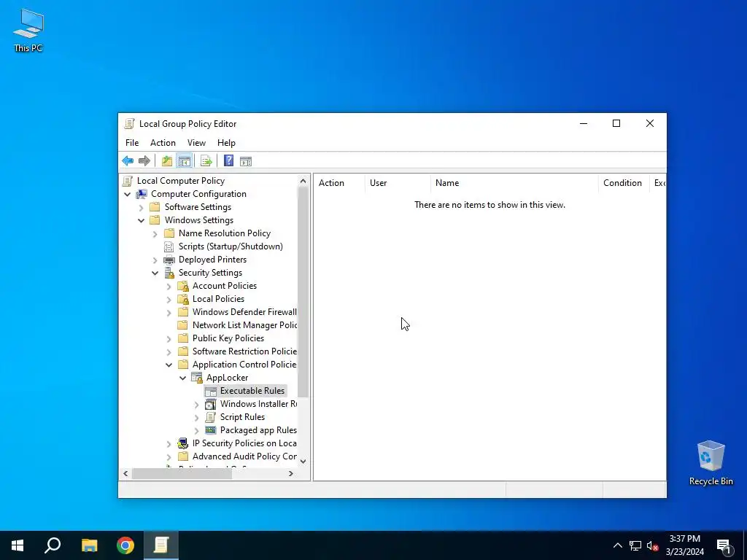Image resolution: width=747 pixels, height=560 pixels.
Task: Click the Local Computer Policy scroll icon
Action: coord(127,181)
